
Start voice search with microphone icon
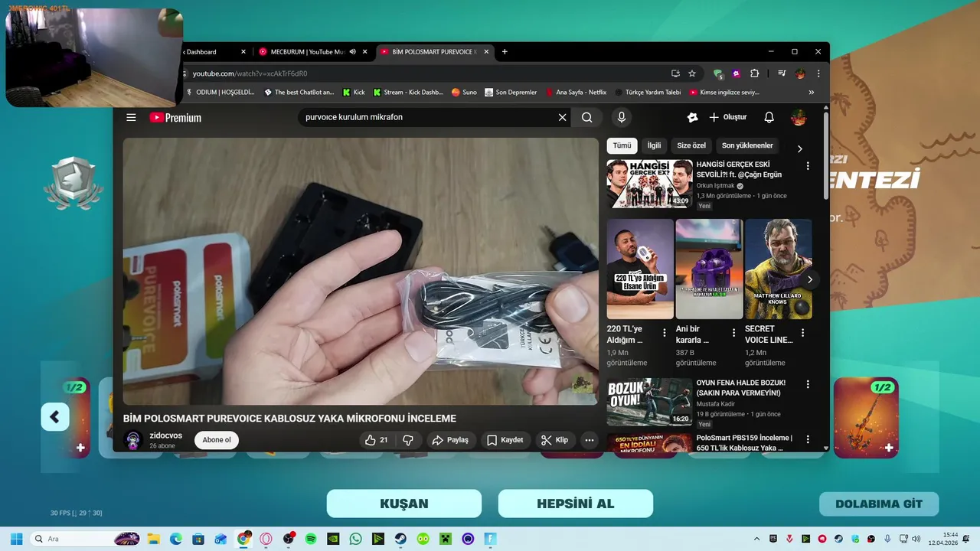pyautogui.click(x=622, y=117)
